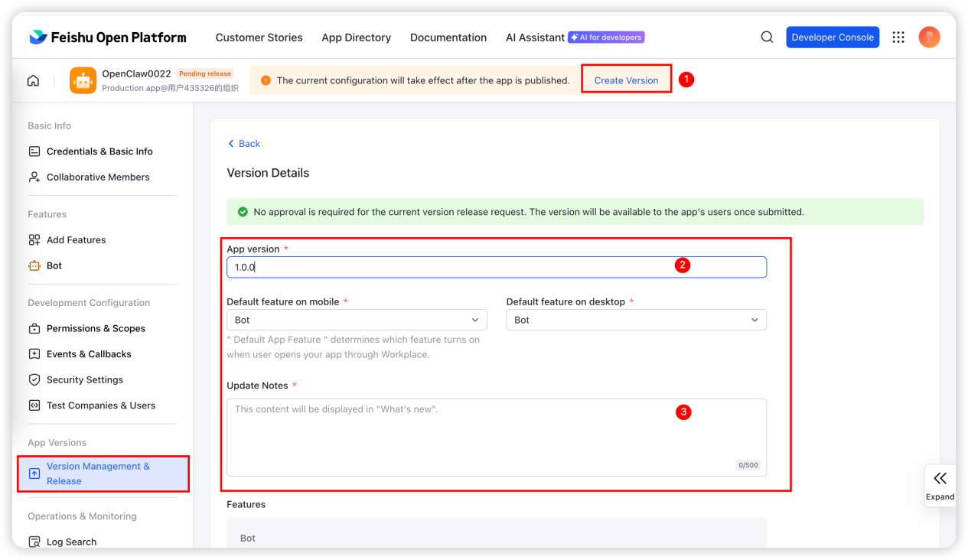Open the Documentation menu
The height and width of the screenshot is (560, 968).
pyautogui.click(x=448, y=37)
